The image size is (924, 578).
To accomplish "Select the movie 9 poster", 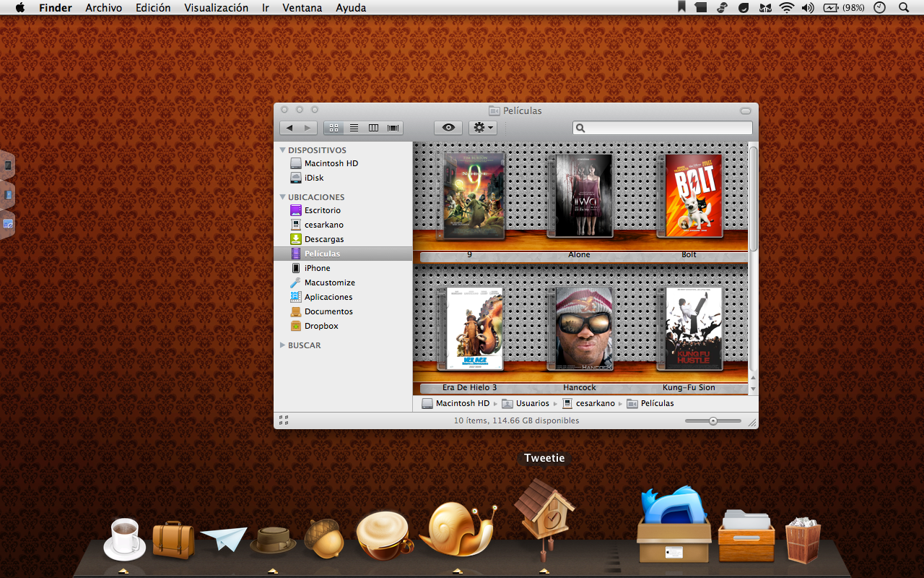I will [471, 196].
